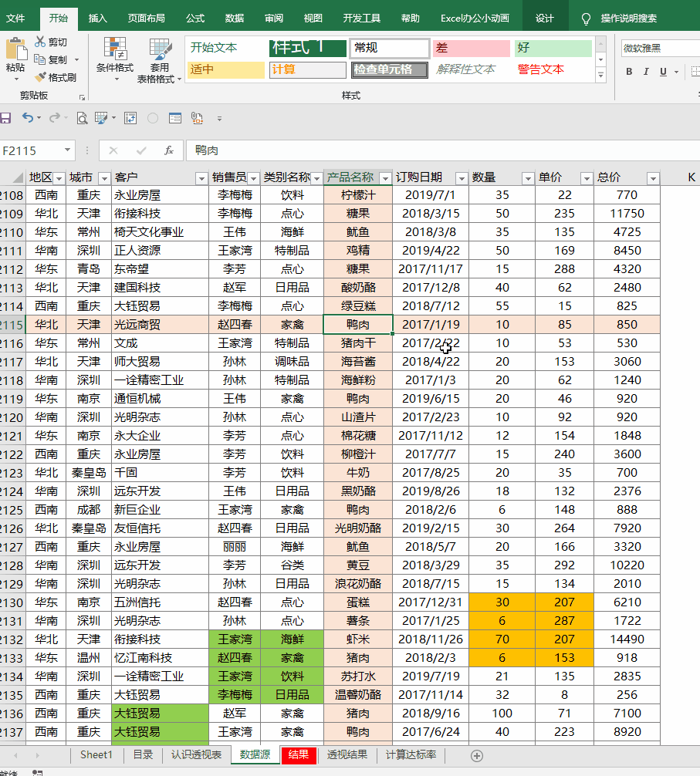Image resolution: width=700 pixels, height=776 pixels.
Task: Click the Cut scissors icon
Action: click(40, 42)
